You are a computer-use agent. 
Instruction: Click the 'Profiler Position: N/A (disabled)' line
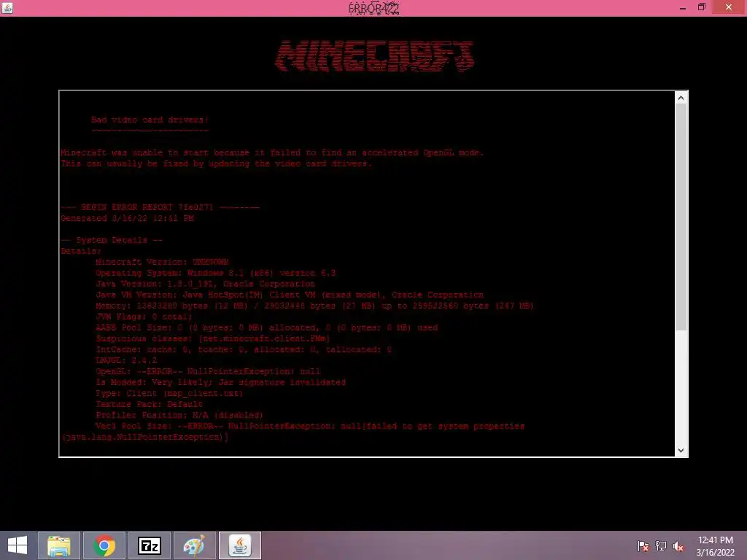pyautogui.click(x=179, y=415)
